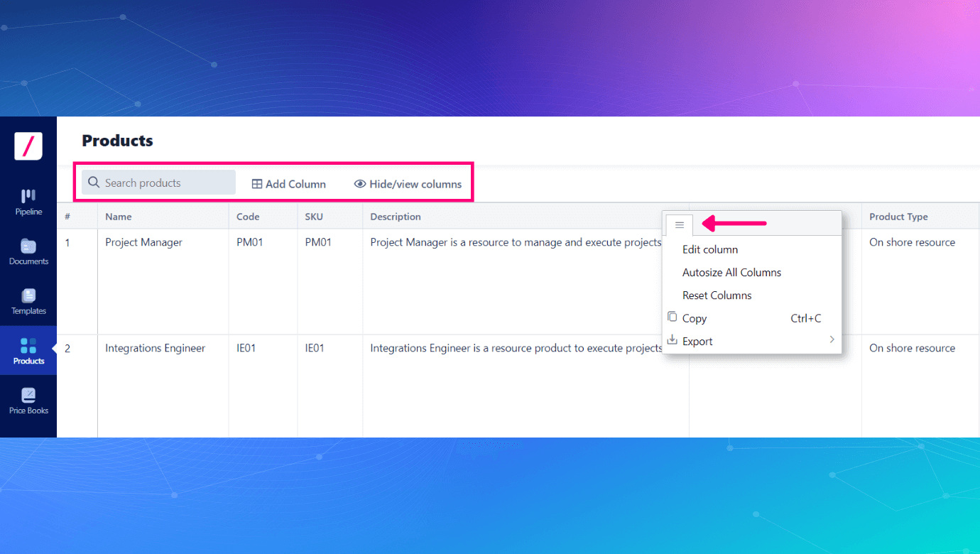This screenshot has width=980, height=554.
Task: Open the Export submenu
Action: (x=752, y=341)
